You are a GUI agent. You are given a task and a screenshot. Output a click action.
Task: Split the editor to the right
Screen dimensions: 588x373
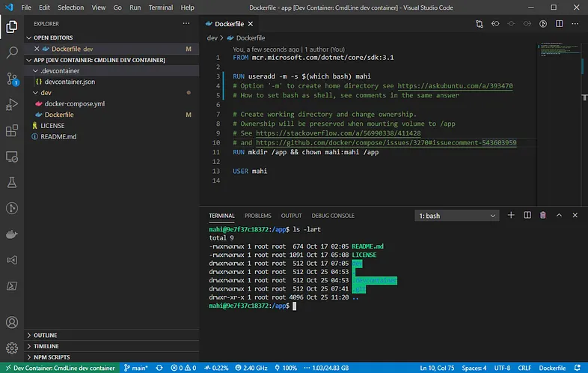point(558,24)
